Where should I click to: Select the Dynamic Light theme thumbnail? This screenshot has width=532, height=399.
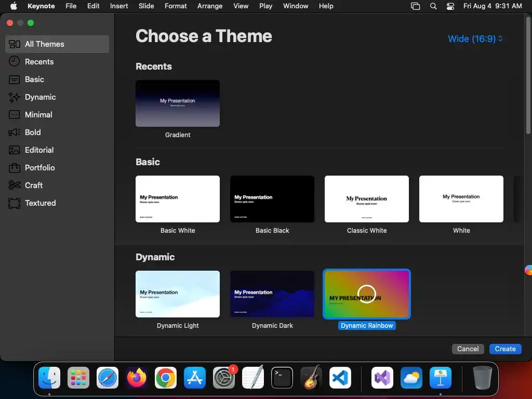[178, 294]
